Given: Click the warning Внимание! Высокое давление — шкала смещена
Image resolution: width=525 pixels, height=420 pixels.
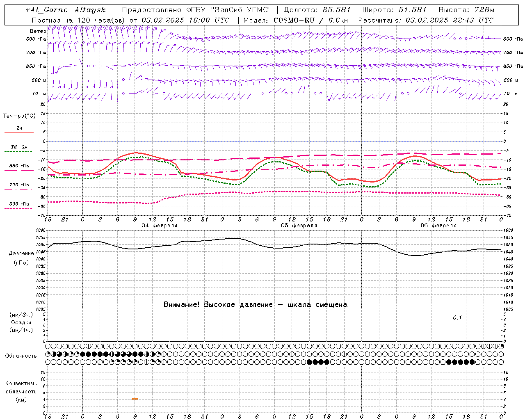Looking at the screenshot, I should (256, 305).
